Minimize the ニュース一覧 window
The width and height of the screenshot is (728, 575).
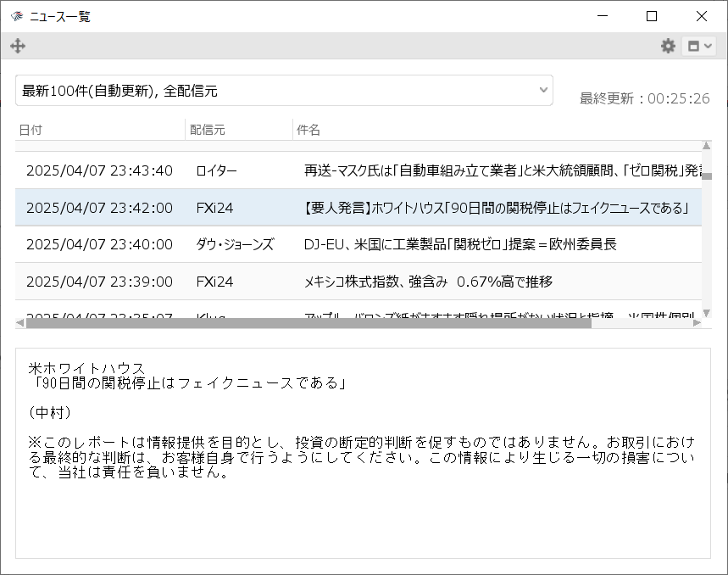[603, 16]
